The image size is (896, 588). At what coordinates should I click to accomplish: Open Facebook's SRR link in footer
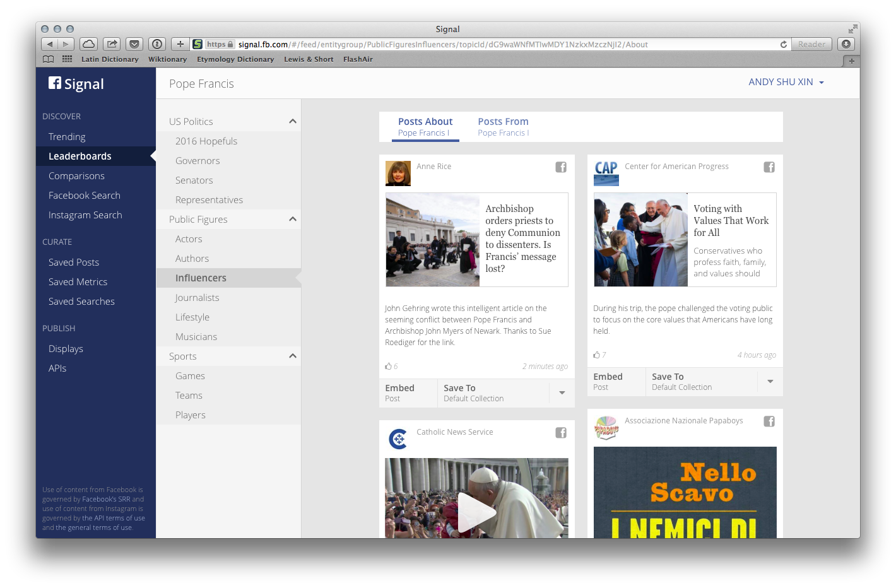point(106,499)
